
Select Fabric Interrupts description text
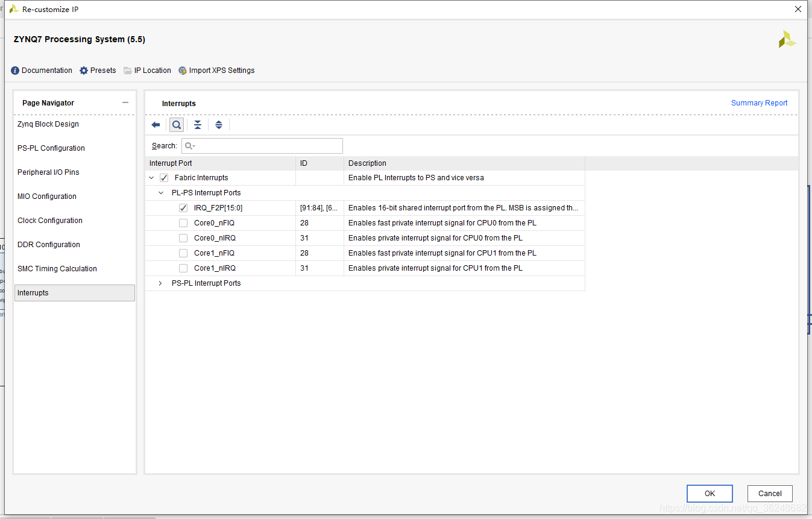click(416, 178)
